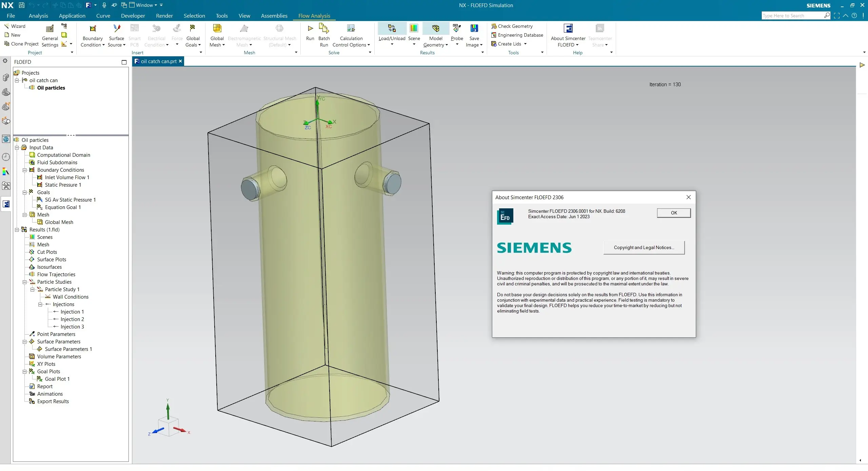Toggle the Model Geometry display
Viewport: 868px width, 471px height.
436,29
